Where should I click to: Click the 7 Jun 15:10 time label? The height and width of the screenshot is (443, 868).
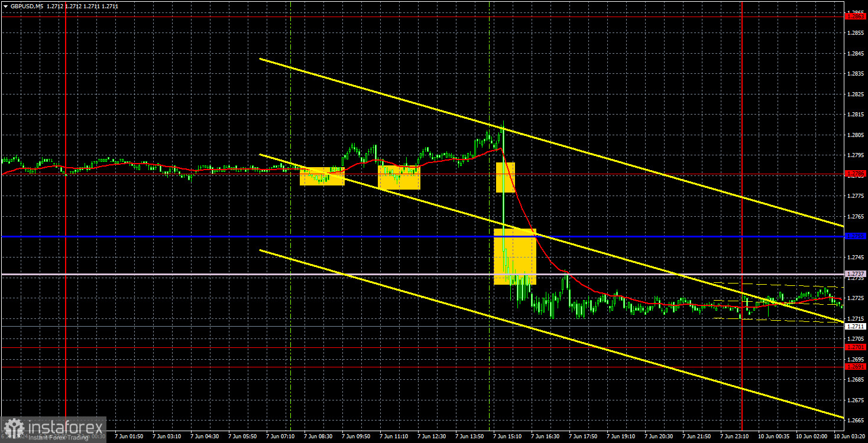point(508,437)
